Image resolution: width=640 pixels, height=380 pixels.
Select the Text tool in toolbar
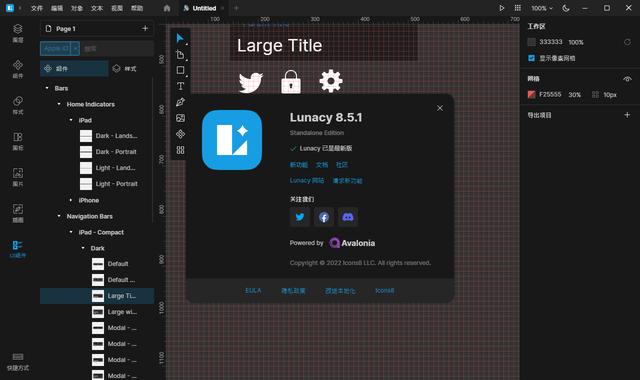pyautogui.click(x=180, y=86)
